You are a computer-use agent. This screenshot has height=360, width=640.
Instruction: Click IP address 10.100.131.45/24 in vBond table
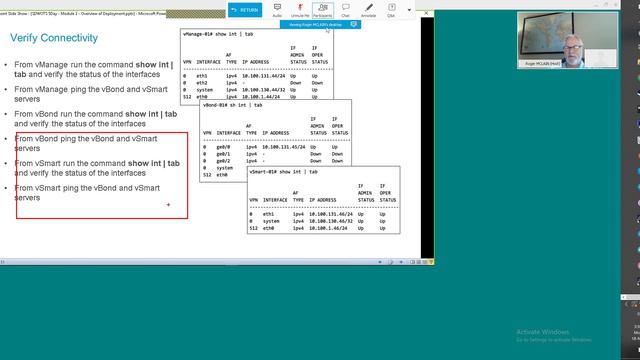pos(283,147)
